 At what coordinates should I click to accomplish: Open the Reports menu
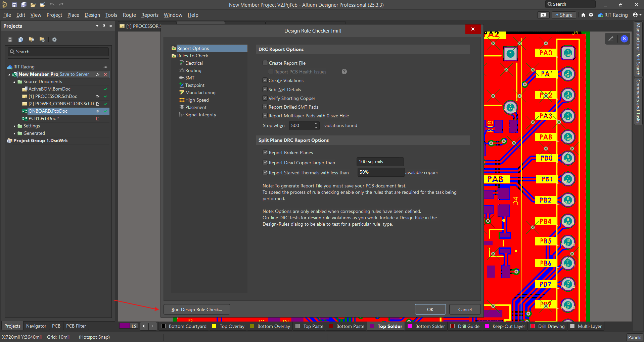pyautogui.click(x=150, y=15)
